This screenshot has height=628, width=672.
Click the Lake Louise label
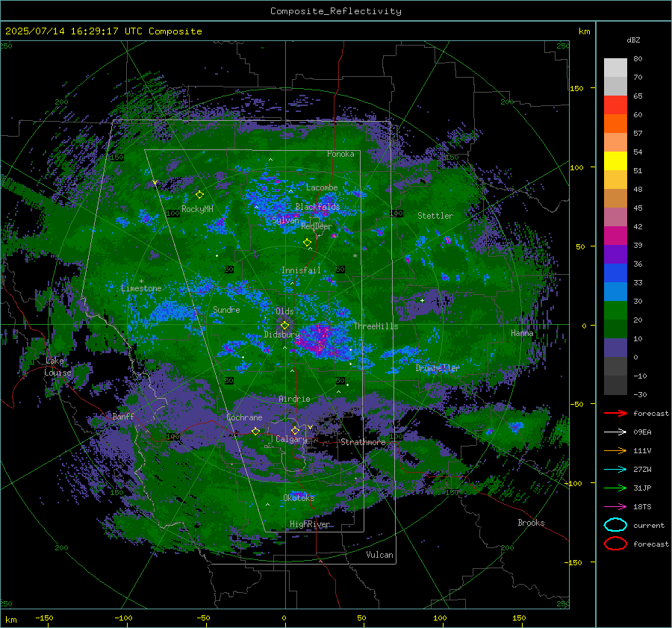pyautogui.click(x=57, y=367)
